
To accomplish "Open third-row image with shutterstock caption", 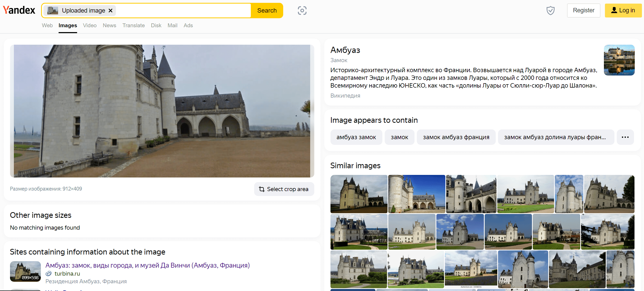I will pyautogui.click(x=471, y=269).
